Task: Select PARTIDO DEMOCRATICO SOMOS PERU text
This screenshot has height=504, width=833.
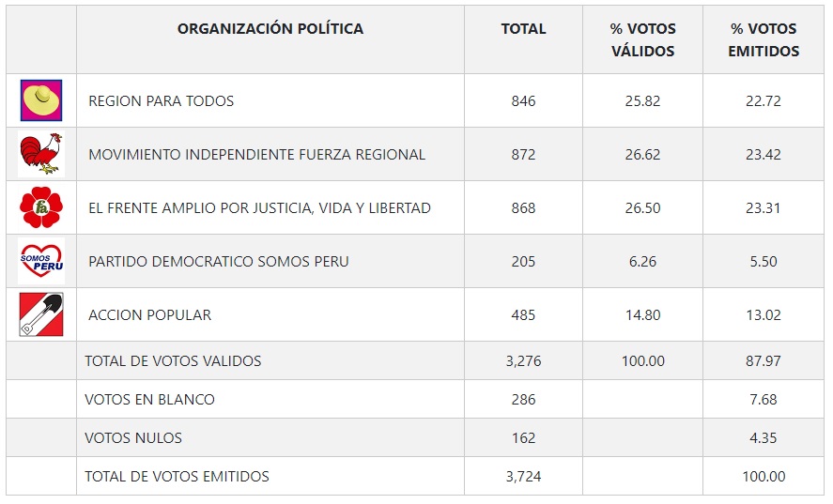Action: (218, 262)
